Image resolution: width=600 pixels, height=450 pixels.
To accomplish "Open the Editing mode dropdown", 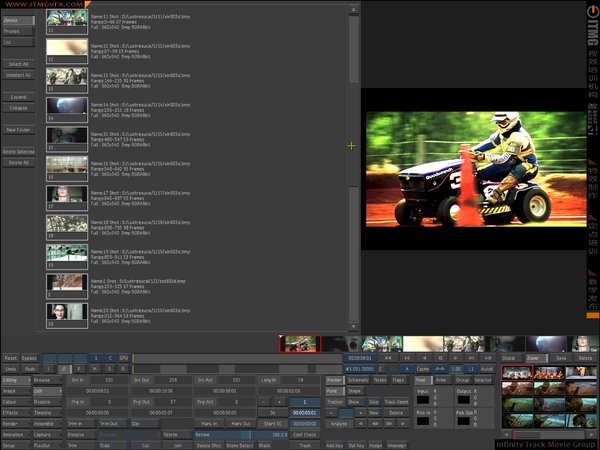I will pyautogui.click(x=15, y=380).
